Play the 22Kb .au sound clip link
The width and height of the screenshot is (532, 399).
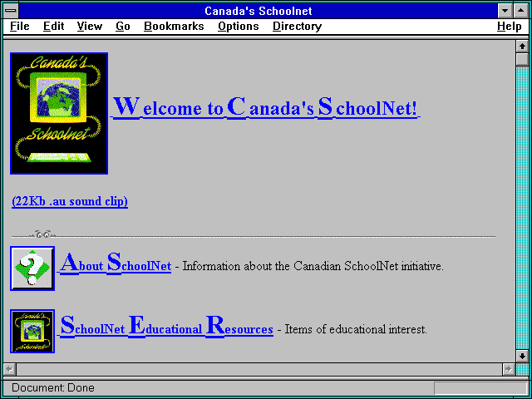70,201
